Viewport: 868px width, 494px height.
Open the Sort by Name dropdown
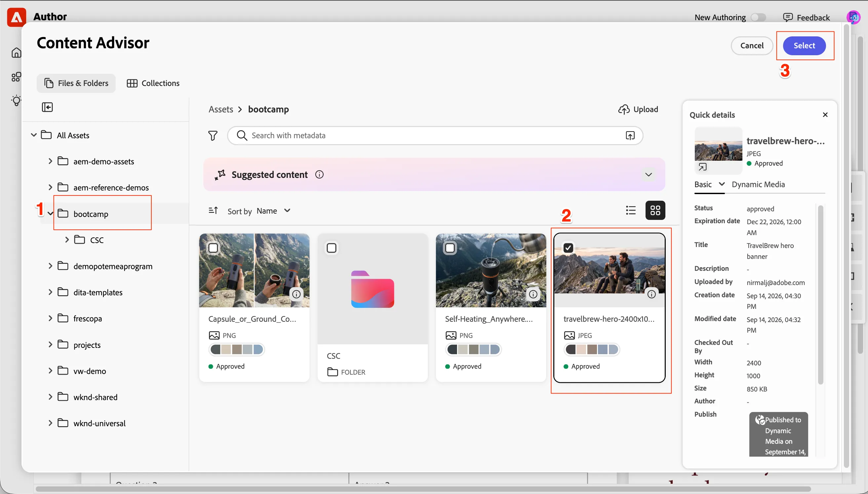click(x=273, y=211)
